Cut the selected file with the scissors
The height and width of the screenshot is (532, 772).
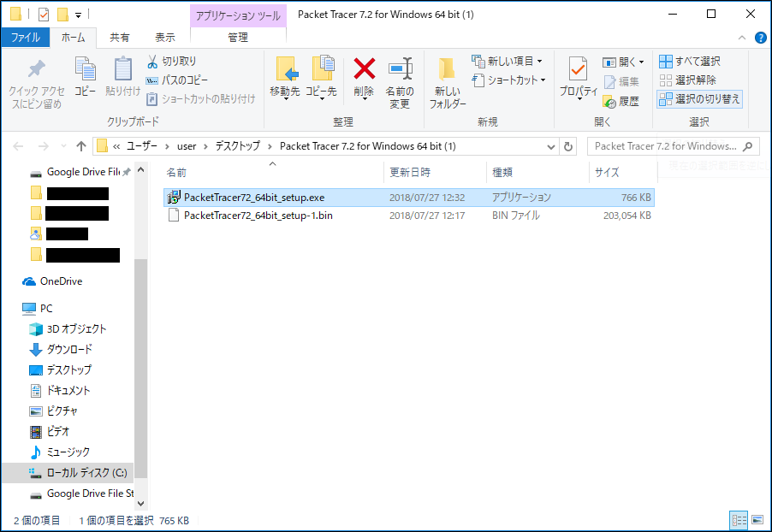(x=172, y=62)
